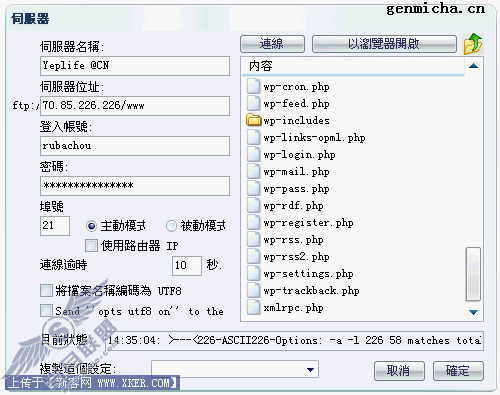Screen dimensions: 500x395
Task: Check 將檔案名稱編碼為 UTF8 option
Action: coord(46,291)
